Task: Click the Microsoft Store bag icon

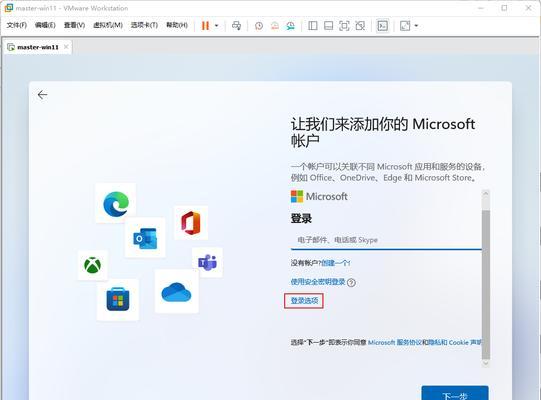Action: pos(118,300)
